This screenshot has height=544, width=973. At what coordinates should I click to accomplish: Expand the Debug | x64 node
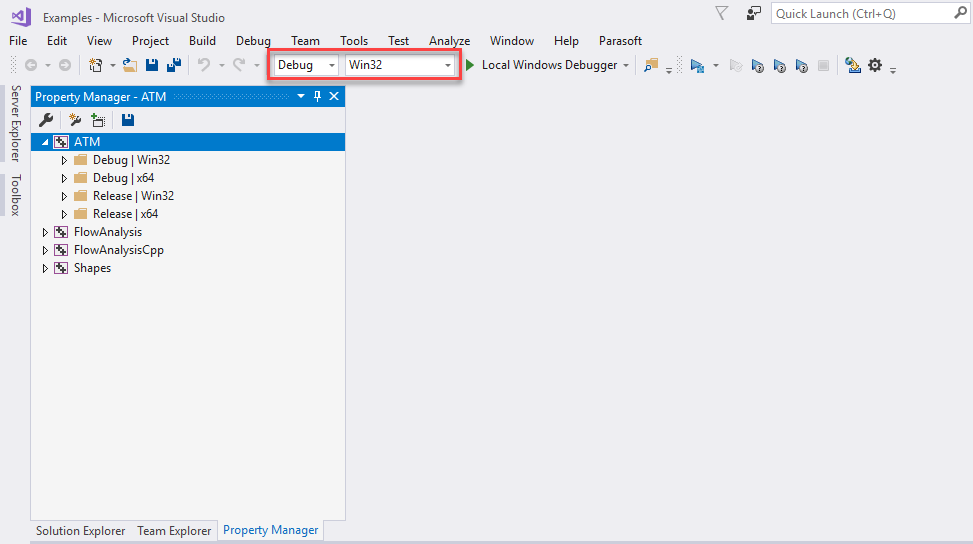64,178
